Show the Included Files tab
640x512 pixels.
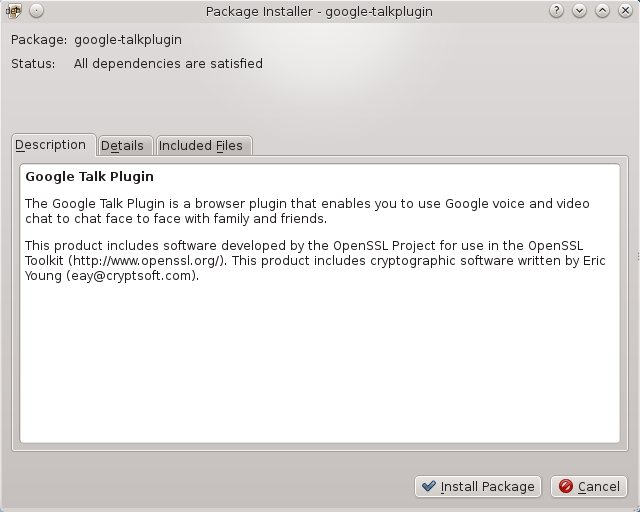pyautogui.click(x=204, y=146)
